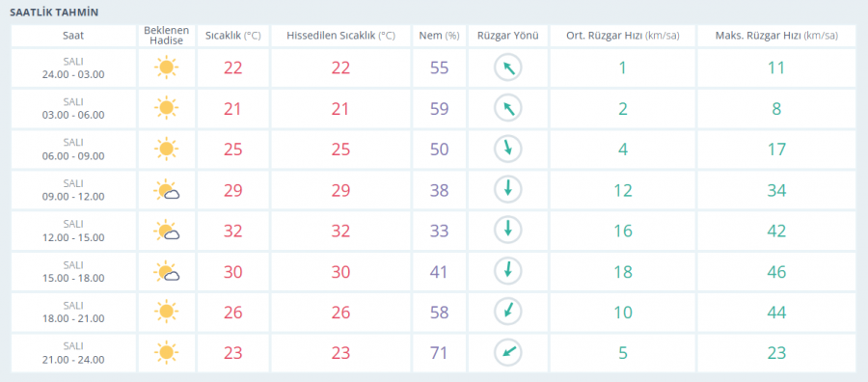Click wind direction arrow for 06.00 - 09.00

click(508, 150)
